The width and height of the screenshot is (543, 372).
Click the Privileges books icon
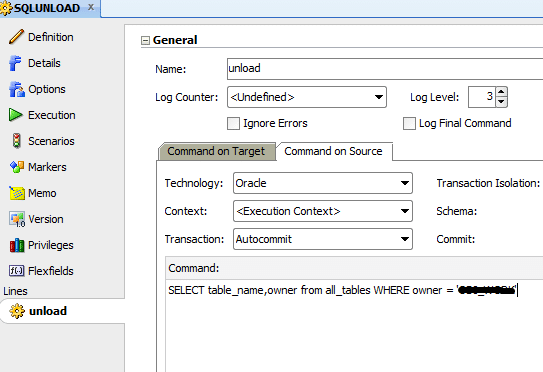pos(17,245)
